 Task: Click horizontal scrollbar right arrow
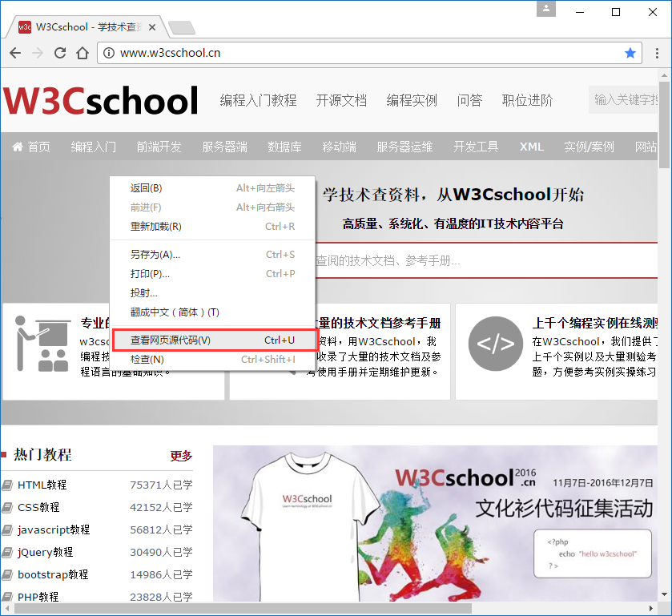point(651,608)
